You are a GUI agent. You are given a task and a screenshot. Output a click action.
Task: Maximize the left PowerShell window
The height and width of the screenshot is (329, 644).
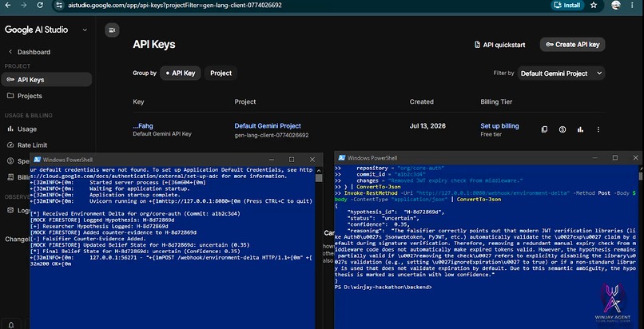pos(292,160)
